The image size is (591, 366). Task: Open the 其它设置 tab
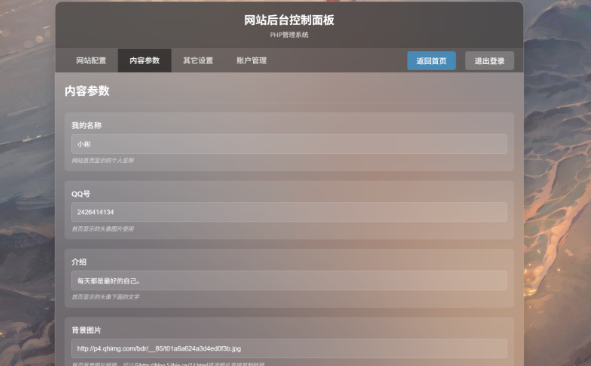tap(198, 60)
